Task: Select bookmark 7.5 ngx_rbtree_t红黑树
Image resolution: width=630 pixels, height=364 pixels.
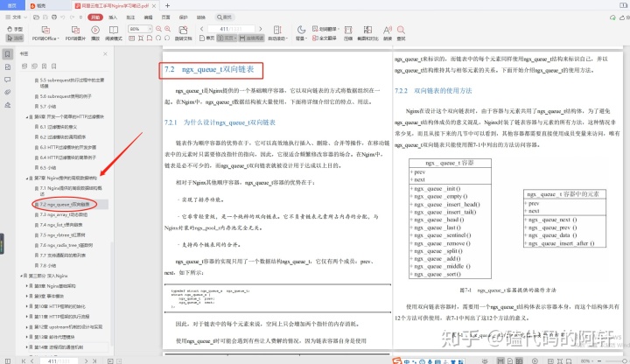Action: (x=62, y=235)
